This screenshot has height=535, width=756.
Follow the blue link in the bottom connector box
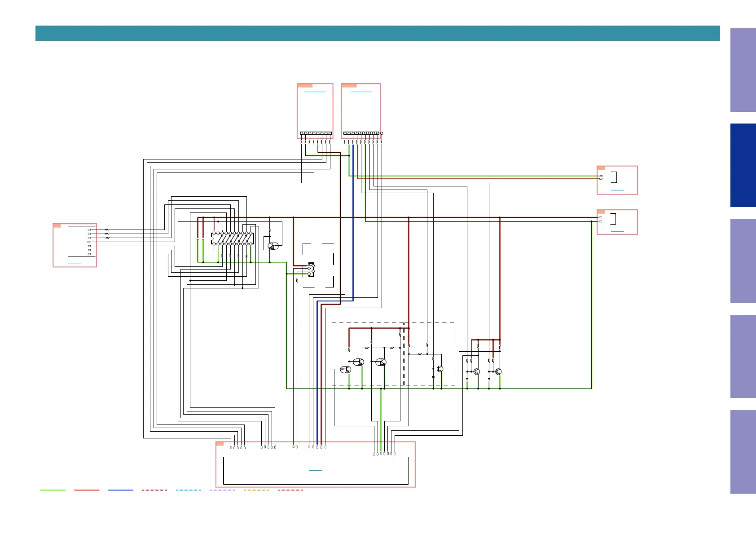[316, 470]
